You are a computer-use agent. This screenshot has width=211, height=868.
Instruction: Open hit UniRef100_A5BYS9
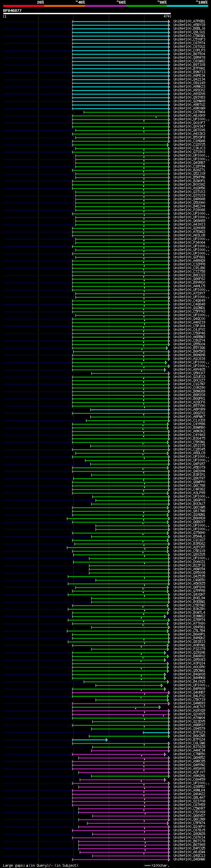tap(189, 25)
